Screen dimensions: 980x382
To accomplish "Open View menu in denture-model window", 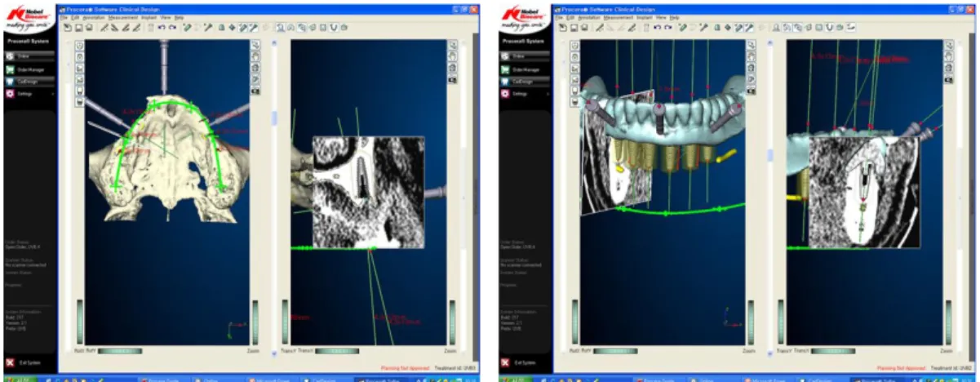I will pos(661,17).
